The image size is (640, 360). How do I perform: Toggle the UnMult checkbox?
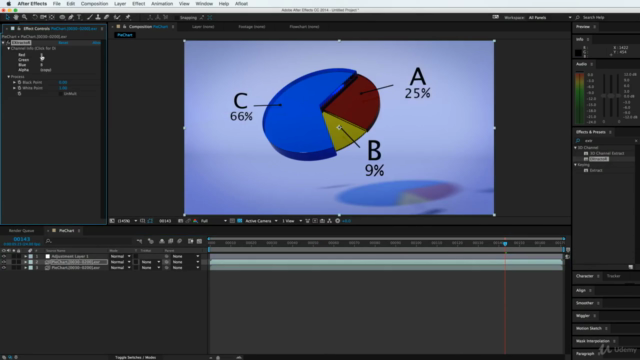pyautogui.click(x=61, y=93)
